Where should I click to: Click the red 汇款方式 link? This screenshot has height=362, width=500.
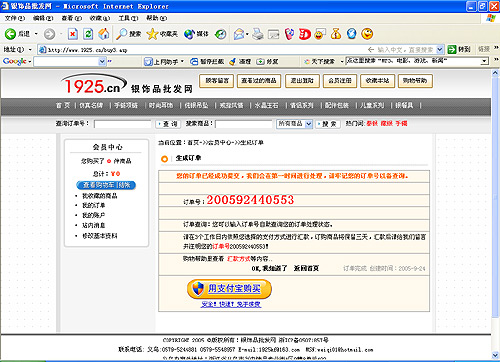coord(238,259)
